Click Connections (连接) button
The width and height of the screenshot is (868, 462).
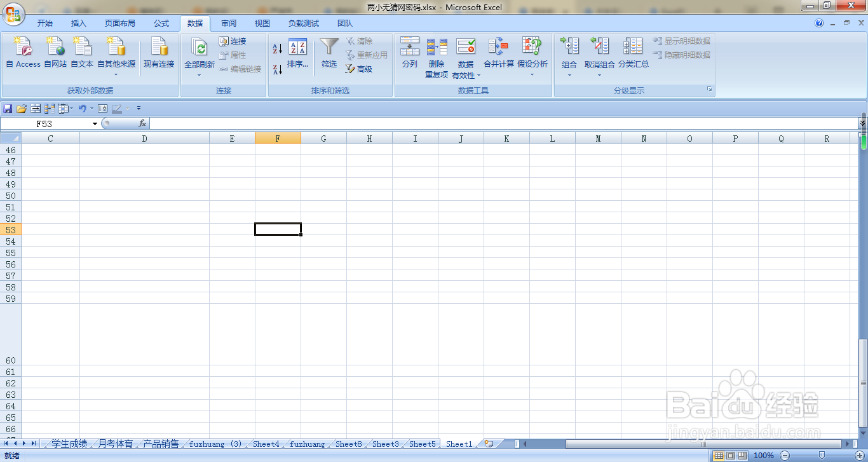(x=233, y=41)
